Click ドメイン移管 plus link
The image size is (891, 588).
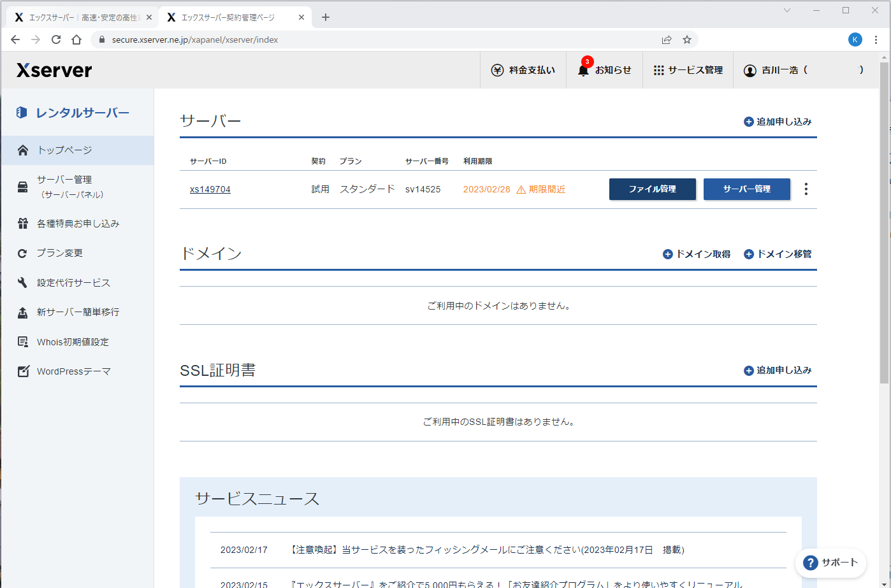coord(778,254)
